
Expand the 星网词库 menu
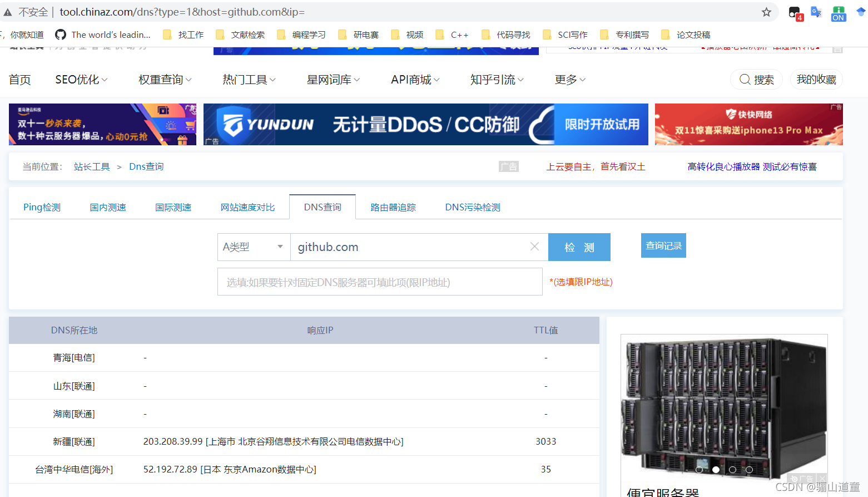(333, 80)
